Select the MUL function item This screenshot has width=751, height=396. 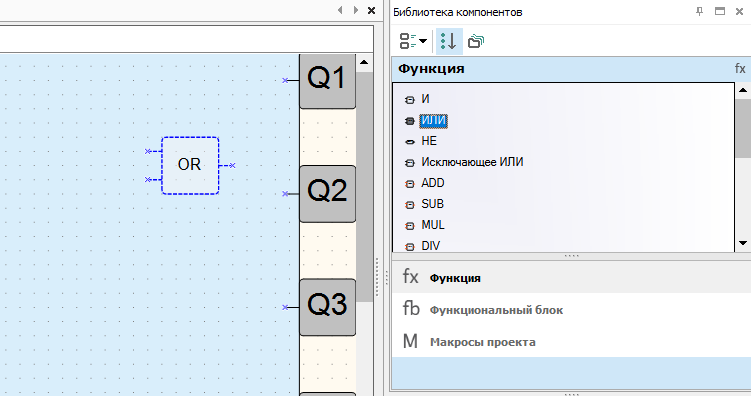click(x=433, y=225)
